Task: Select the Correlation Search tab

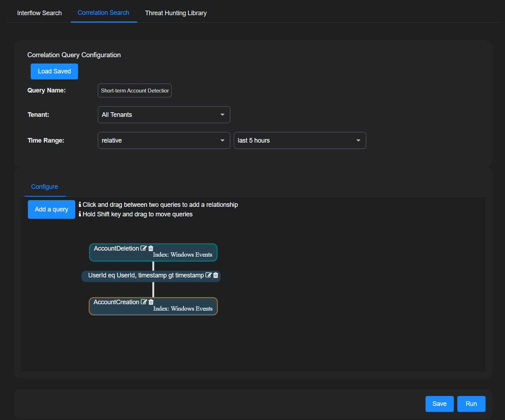Action: 103,13
